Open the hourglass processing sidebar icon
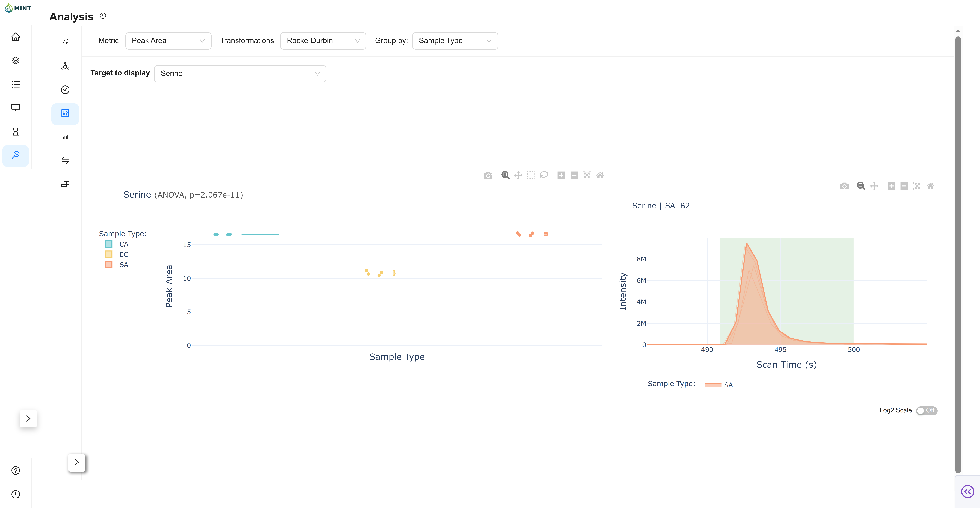Viewport: 980px width, 508px height. pos(16,132)
